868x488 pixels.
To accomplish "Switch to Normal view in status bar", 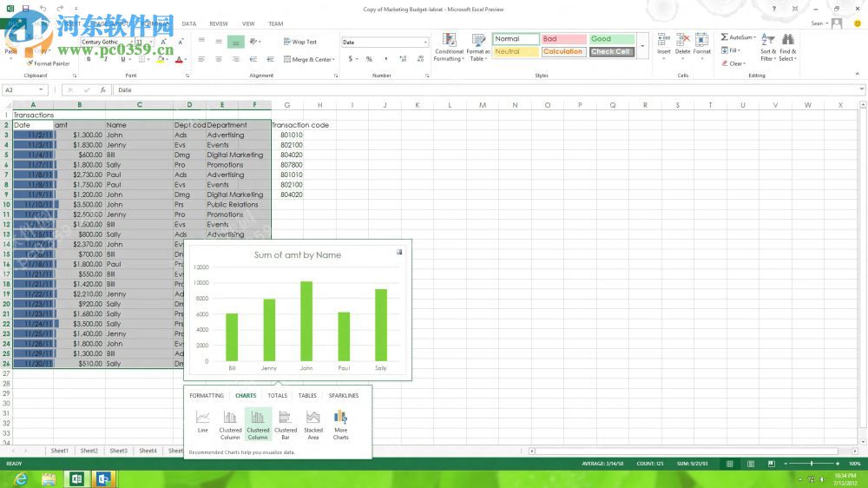I will tap(730, 464).
